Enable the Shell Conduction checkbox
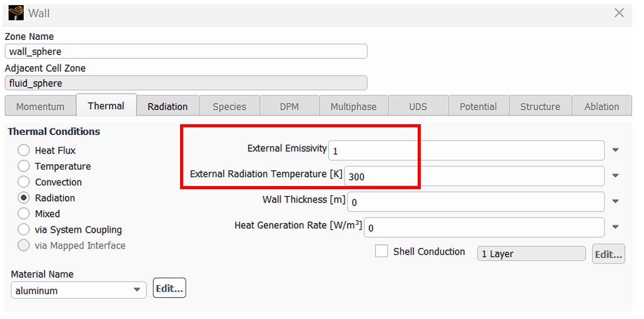This screenshot has width=644, height=319. click(x=381, y=252)
